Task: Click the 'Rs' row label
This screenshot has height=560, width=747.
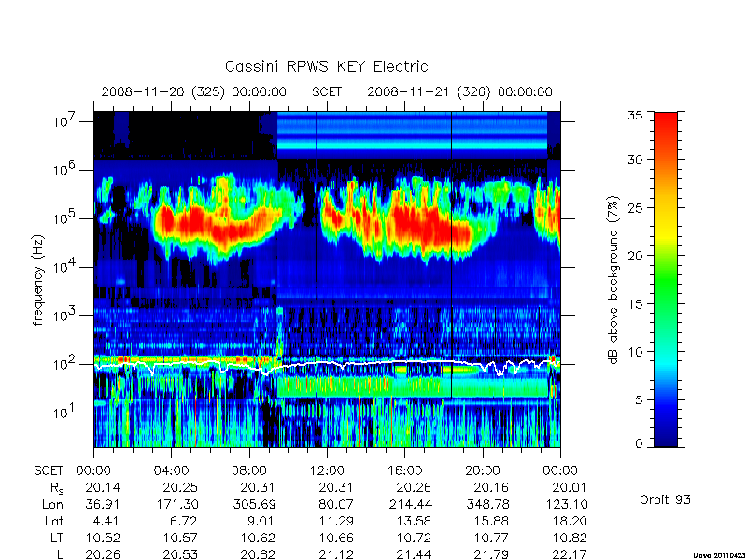Action: tap(57, 488)
